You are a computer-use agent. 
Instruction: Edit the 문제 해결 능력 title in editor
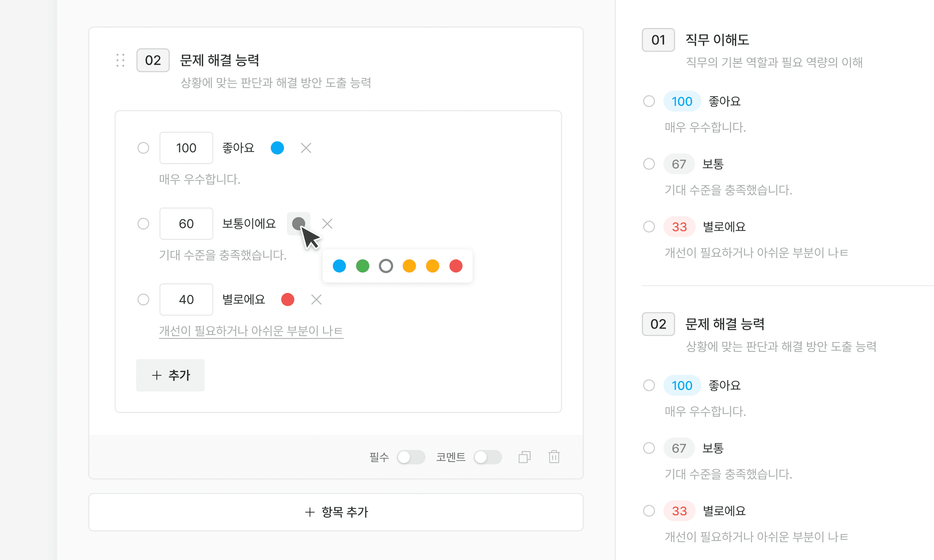pyautogui.click(x=219, y=60)
